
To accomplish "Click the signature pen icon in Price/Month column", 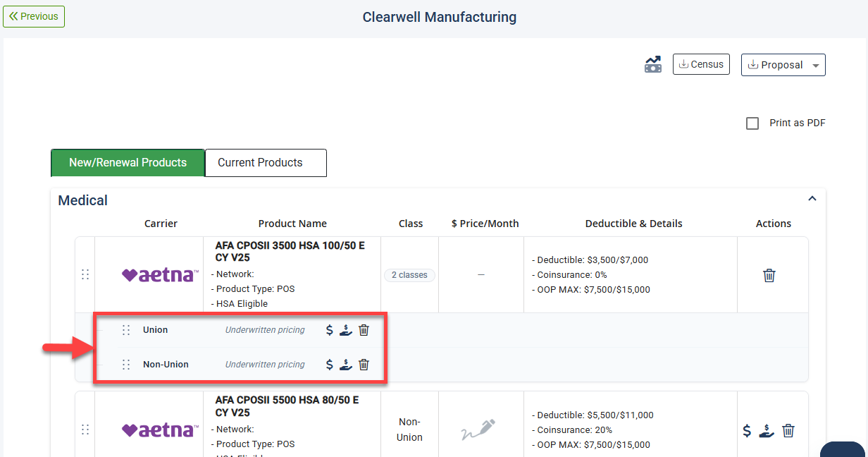I will tap(478, 430).
